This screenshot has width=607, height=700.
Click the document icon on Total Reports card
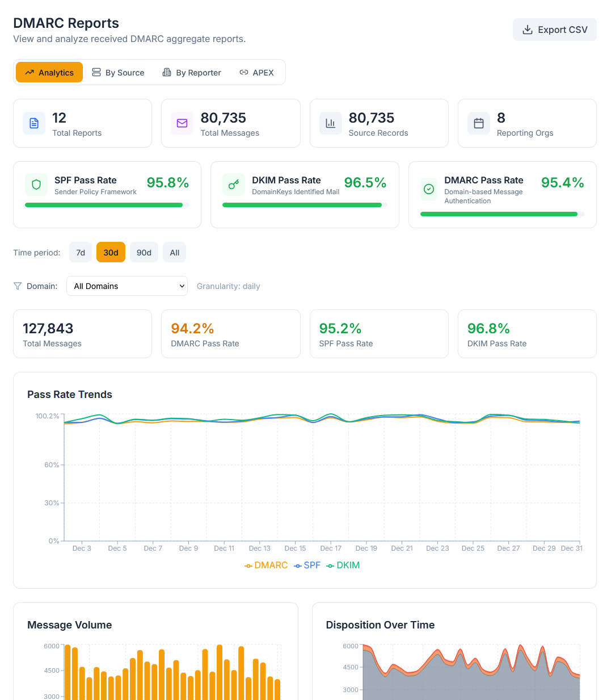click(33, 123)
